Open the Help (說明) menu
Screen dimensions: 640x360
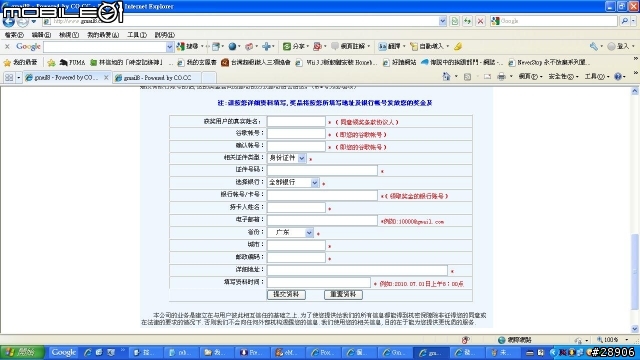click(x=164, y=35)
